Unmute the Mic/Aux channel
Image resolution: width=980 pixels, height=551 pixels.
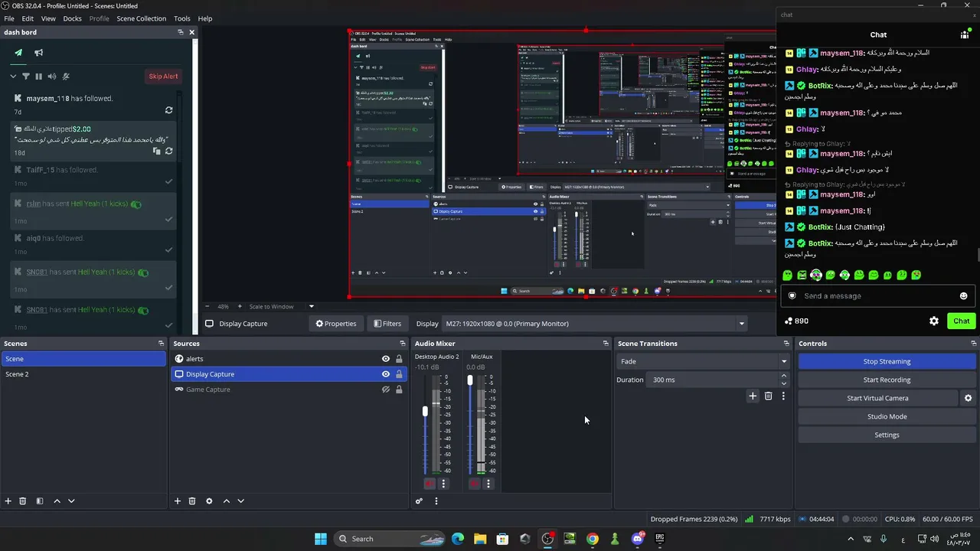coord(475,484)
